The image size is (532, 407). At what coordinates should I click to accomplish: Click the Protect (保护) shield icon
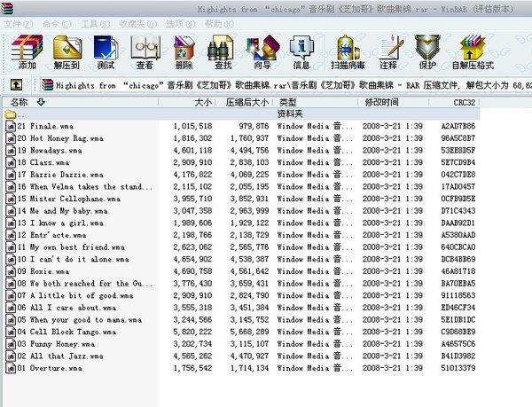tap(427, 47)
